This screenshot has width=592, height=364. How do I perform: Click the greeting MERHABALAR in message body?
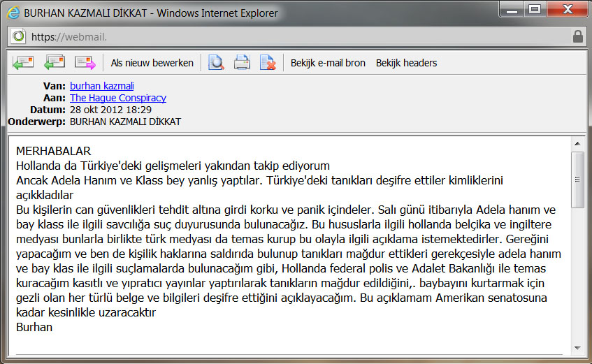(53, 151)
